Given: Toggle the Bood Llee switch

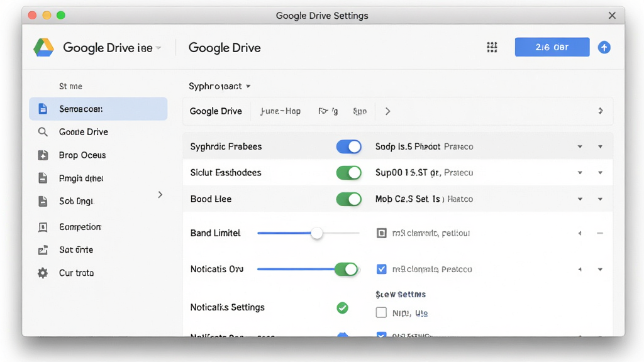Looking at the screenshot, I should pyautogui.click(x=348, y=199).
